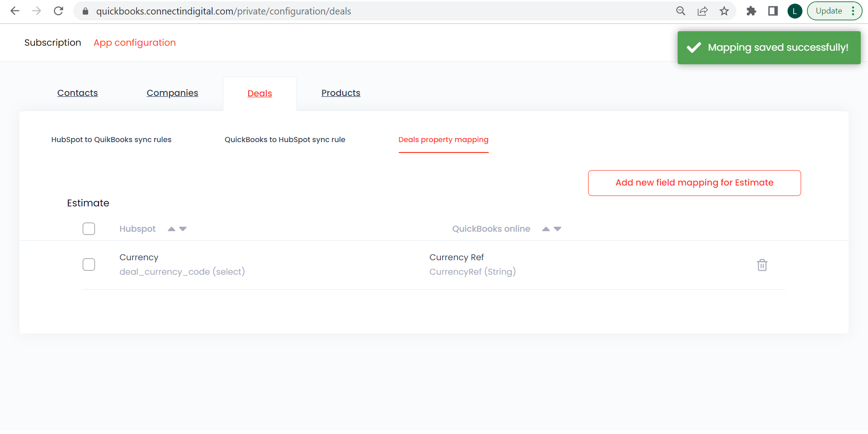Open the Subscription menu item
This screenshot has height=434, width=868.
click(x=53, y=43)
